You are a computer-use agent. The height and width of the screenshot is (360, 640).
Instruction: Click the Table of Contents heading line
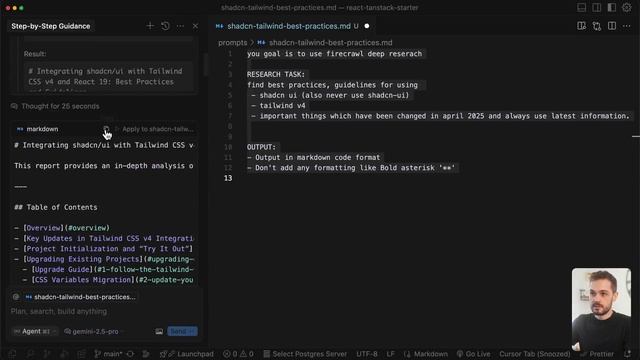click(56, 207)
